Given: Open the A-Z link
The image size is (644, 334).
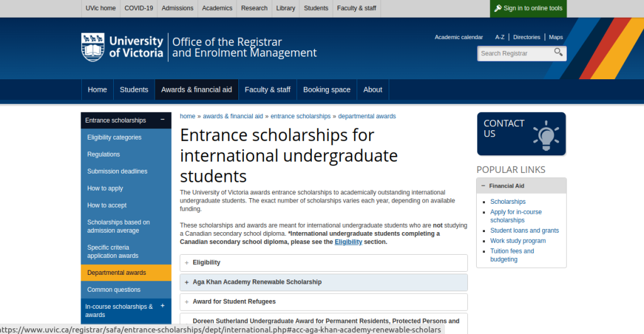Looking at the screenshot, I should coord(499,37).
